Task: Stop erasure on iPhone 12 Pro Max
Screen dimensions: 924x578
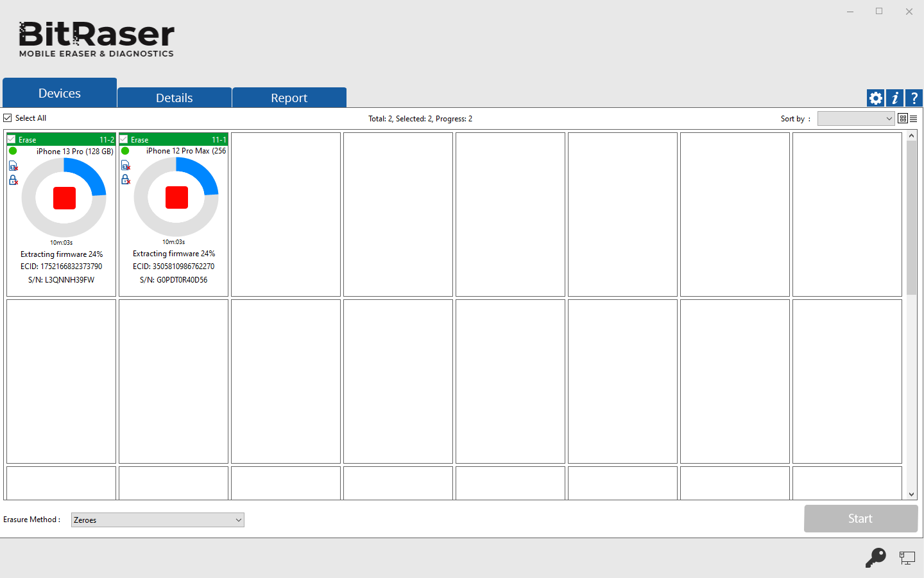Action: [176, 197]
